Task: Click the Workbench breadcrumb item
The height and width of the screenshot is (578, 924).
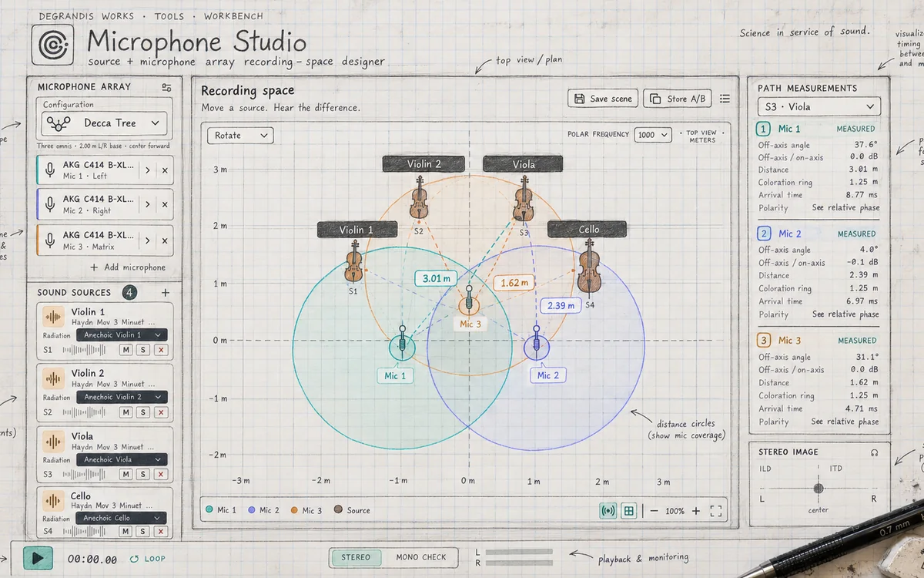Action: [233, 15]
